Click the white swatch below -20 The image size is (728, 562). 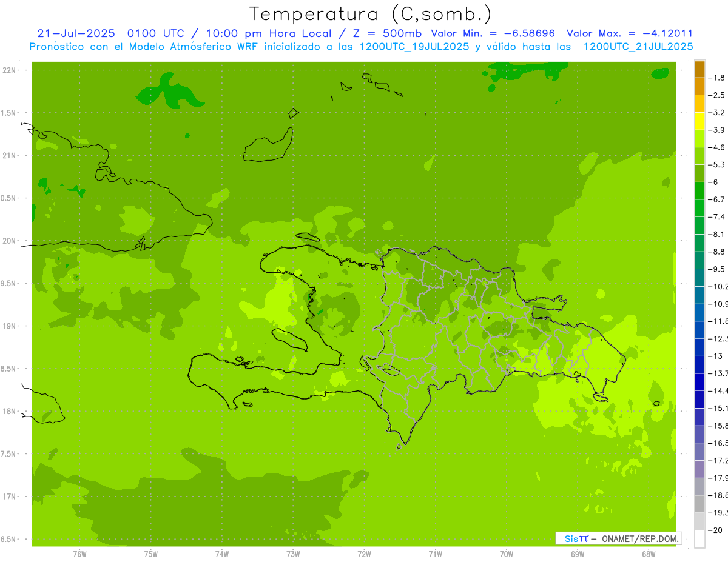(699, 539)
